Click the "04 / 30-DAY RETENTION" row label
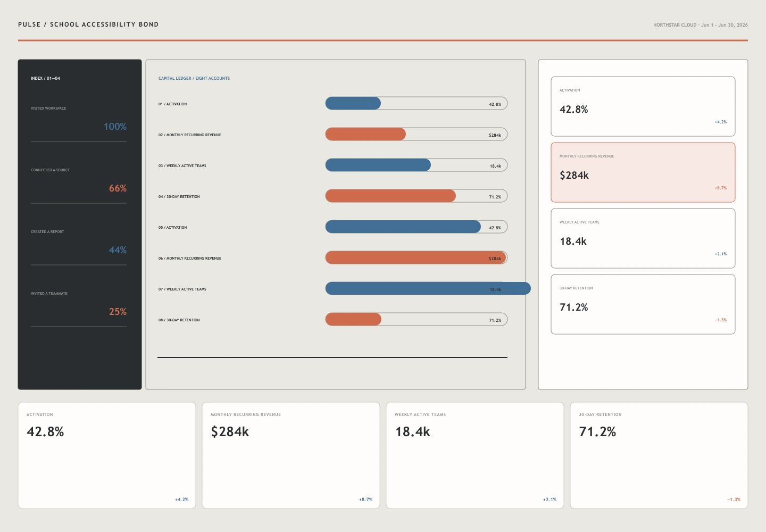The image size is (766, 532). 179,197
